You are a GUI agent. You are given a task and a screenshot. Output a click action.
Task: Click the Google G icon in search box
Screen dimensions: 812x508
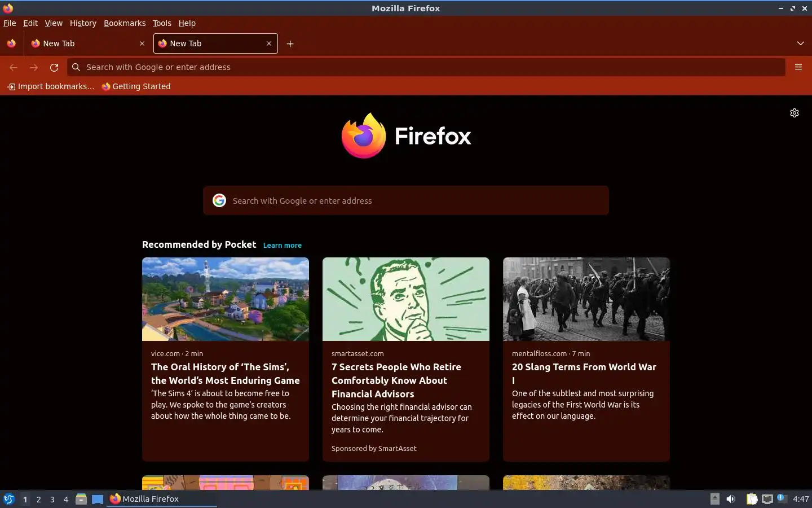[x=219, y=200]
